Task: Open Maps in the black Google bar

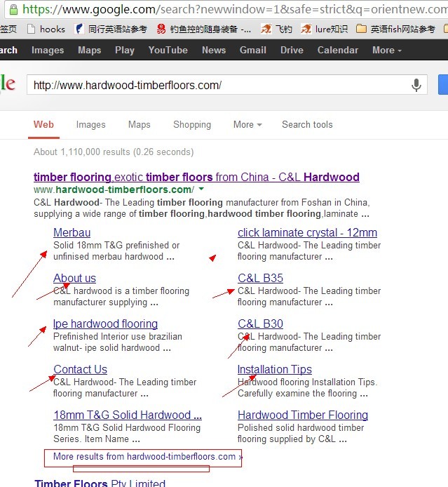Action: pos(89,50)
